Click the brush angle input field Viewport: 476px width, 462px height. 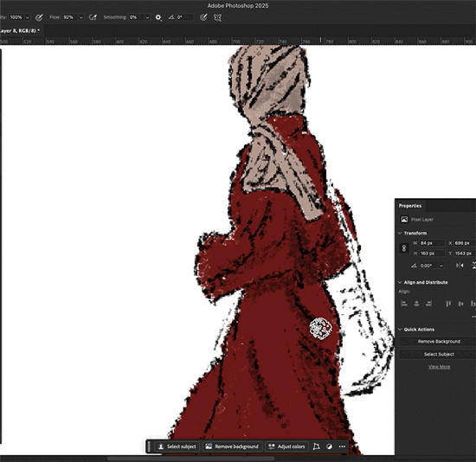(x=184, y=17)
